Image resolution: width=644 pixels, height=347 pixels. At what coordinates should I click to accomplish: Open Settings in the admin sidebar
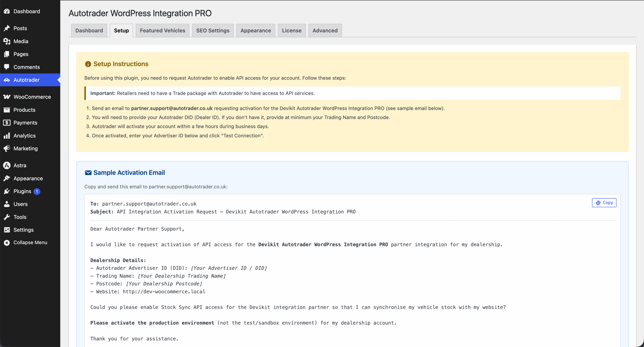click(30, 230)
